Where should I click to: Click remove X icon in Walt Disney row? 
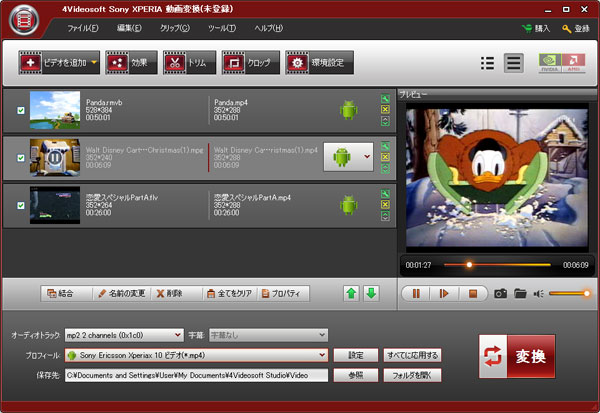click(x=385, y=157)
